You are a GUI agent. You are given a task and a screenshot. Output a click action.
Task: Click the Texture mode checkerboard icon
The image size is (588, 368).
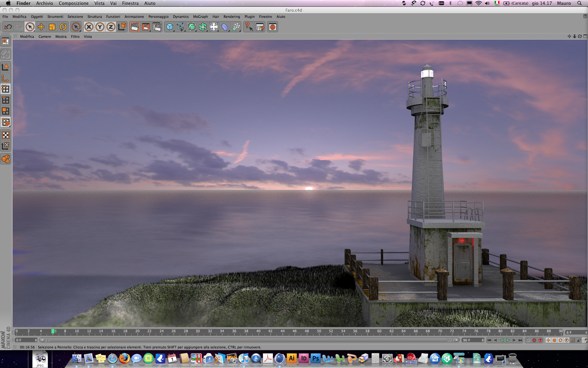tap(6, 135)
